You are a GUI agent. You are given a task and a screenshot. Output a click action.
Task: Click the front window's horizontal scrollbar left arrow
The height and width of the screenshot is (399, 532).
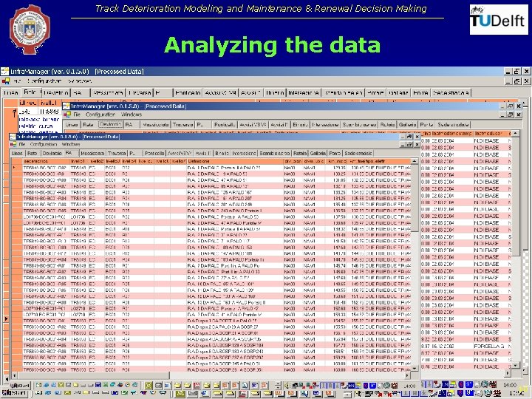14,375
